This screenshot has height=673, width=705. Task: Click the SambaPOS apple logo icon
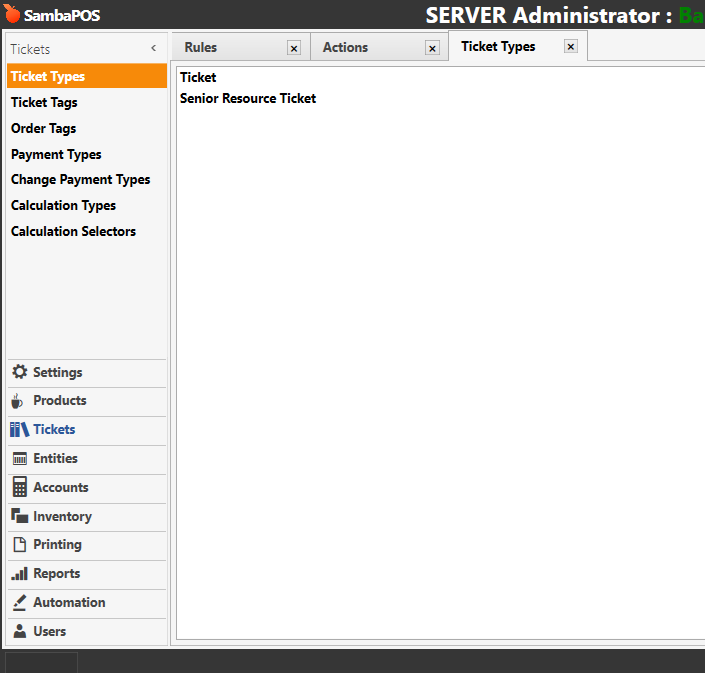tap(12, 13)
